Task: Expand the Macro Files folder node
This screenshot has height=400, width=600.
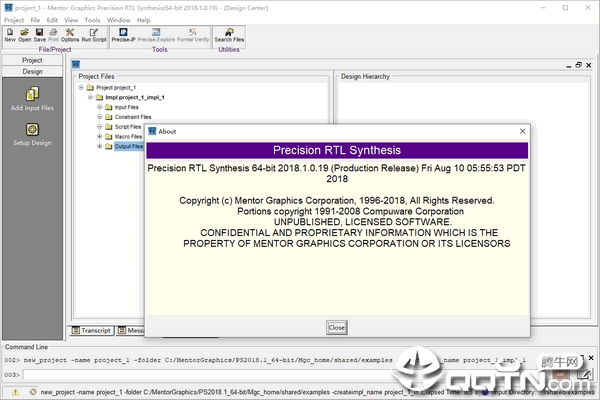Action: (x=99, y=136)
